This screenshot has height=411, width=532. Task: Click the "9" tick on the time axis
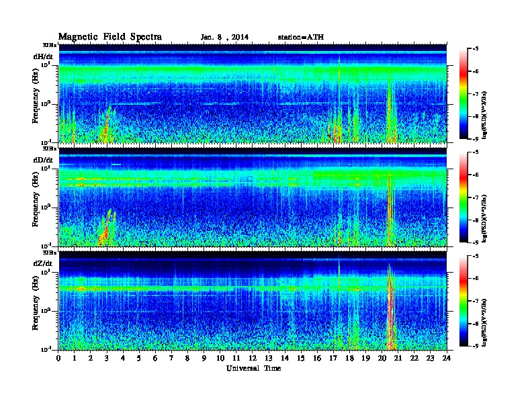click(x=204, y=359)
